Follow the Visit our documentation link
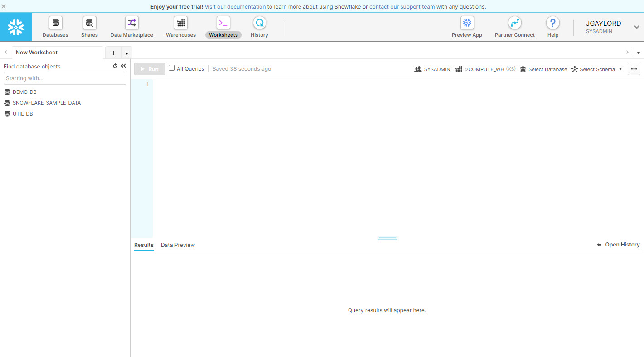644x357 pixels. click(235, 7)
